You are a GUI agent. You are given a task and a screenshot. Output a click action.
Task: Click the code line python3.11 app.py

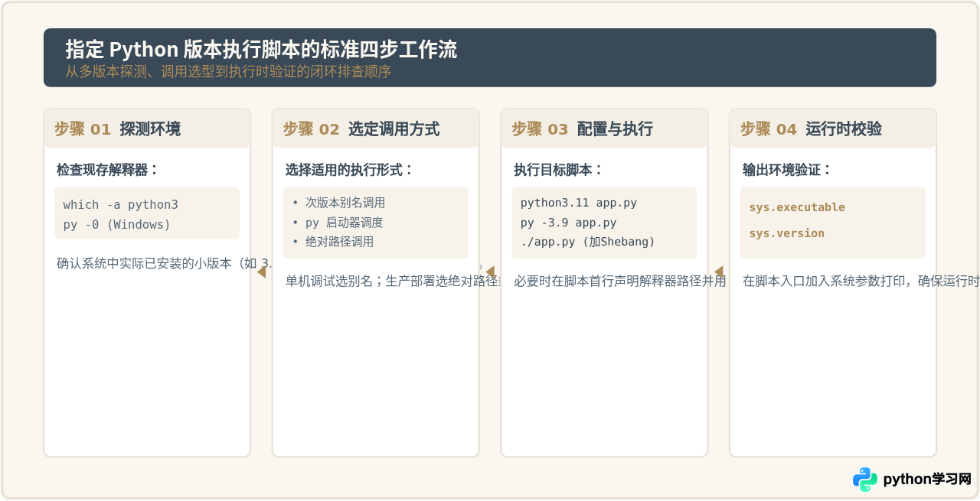click(579, 203)
